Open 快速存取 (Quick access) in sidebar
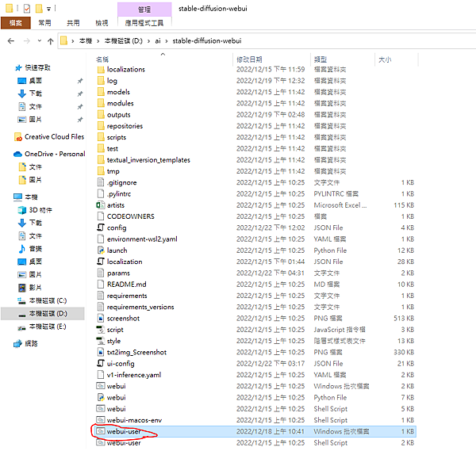476x451 pixels. (x=37, y=67)
